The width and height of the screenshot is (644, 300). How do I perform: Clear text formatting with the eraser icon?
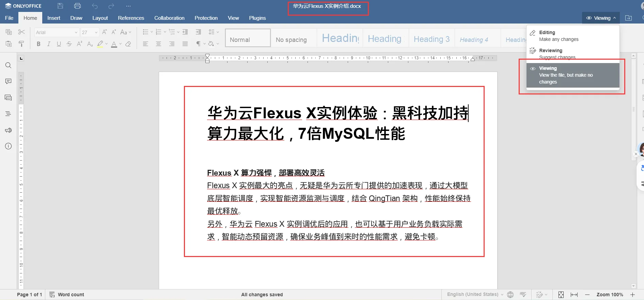(x=128, y=44)
